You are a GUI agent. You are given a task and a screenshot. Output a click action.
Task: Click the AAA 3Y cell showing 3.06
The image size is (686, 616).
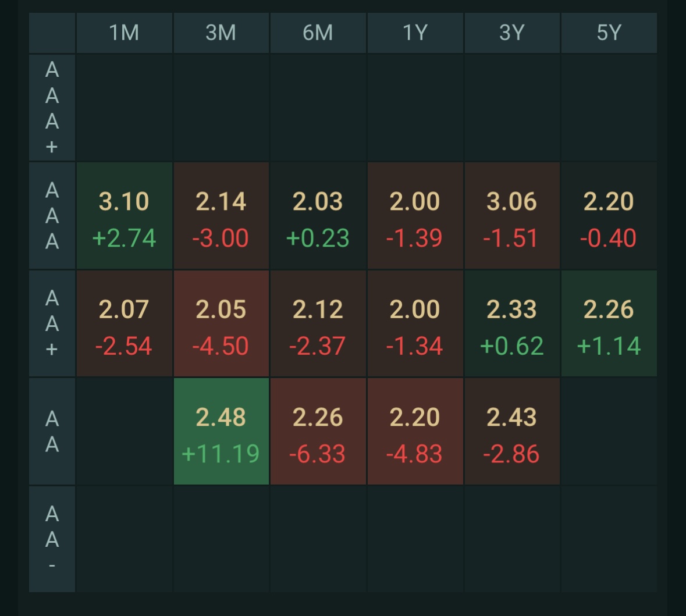pyautogui.click(x=512, y=216)
